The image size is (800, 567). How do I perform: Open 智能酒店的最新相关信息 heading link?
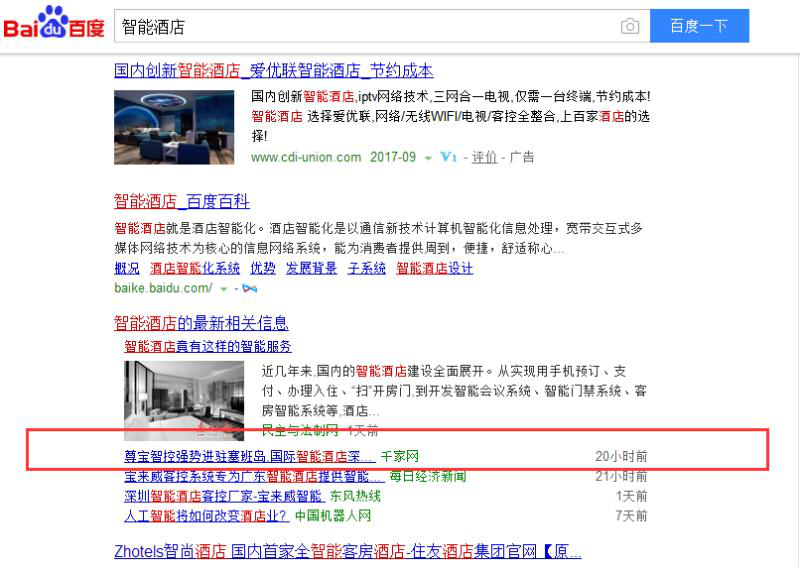point(201,323)
